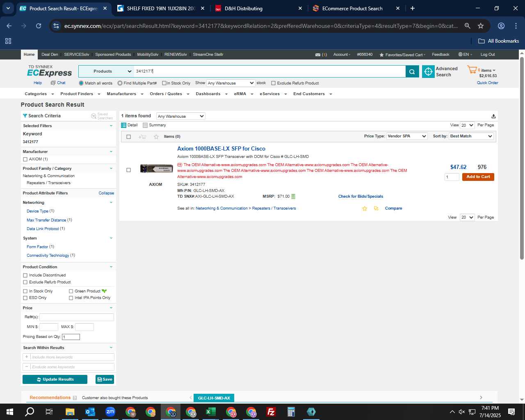This screenshot has height=420, width=525.
Task: Open Zoom from the taskbar
Action: (x=110, y=412)
